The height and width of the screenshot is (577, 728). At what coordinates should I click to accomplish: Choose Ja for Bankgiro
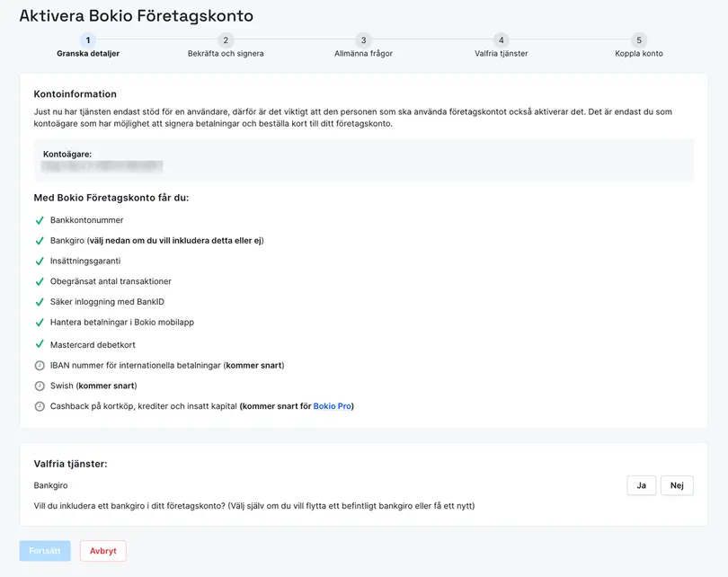tap(641, 485)
